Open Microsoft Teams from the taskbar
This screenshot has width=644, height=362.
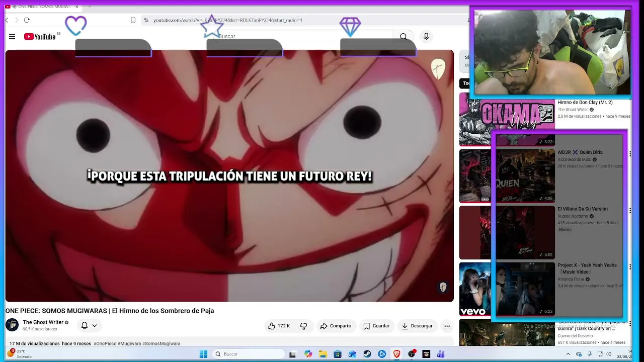click(x=441, y=354)
